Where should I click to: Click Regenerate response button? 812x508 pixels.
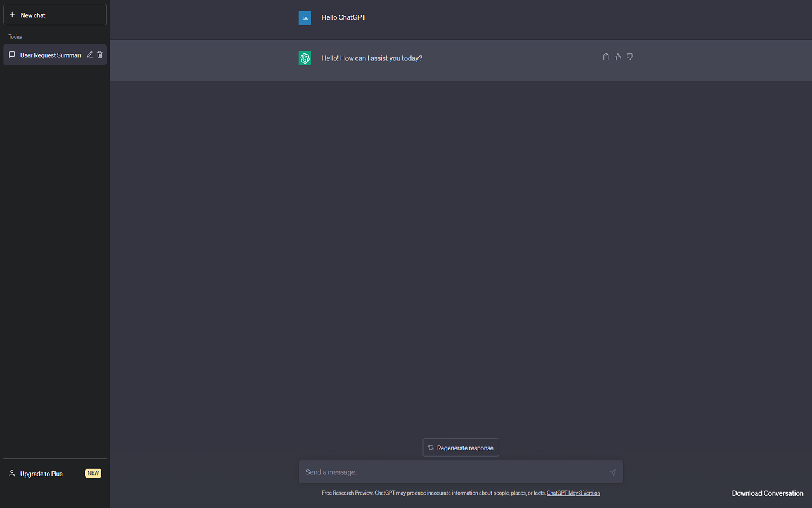click(x=461, y=448)
